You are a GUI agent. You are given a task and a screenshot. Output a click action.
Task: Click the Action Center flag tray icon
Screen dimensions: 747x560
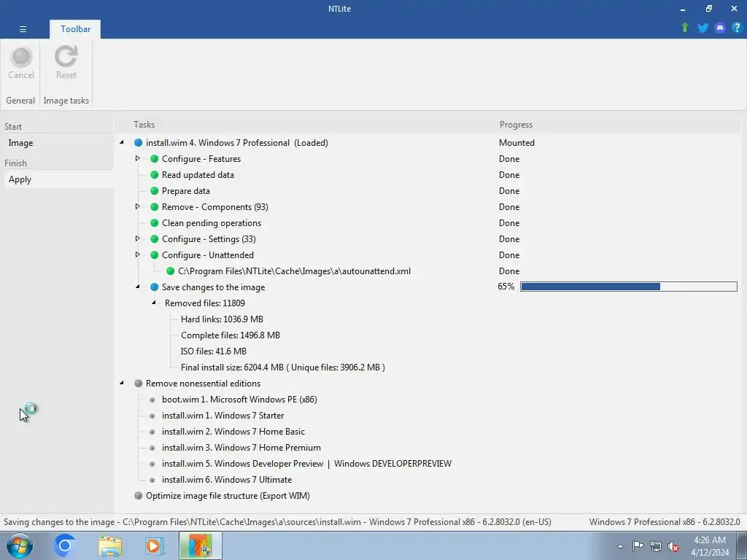[x=638, y=546]
